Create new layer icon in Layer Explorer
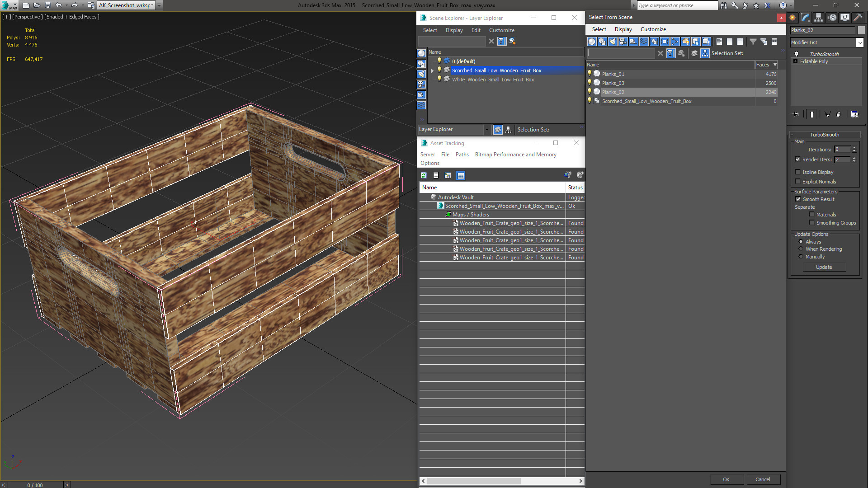 click(512, 41)
